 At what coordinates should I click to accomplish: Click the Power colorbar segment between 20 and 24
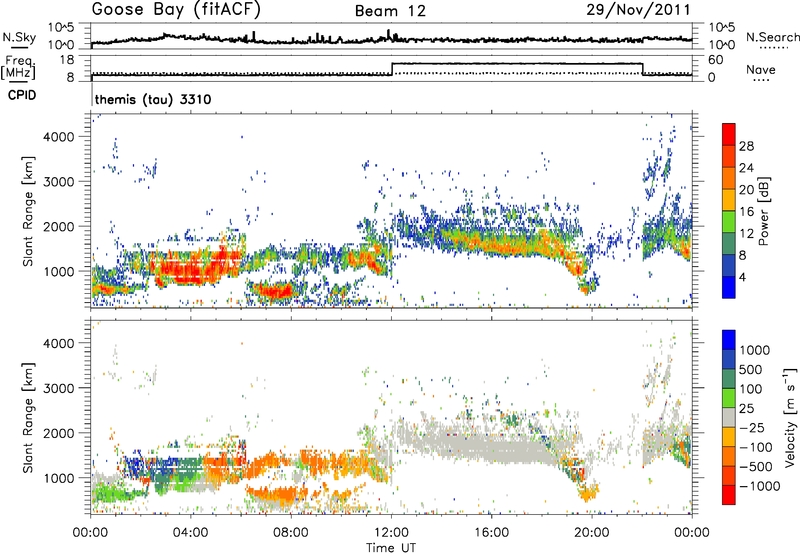point(729,178)
